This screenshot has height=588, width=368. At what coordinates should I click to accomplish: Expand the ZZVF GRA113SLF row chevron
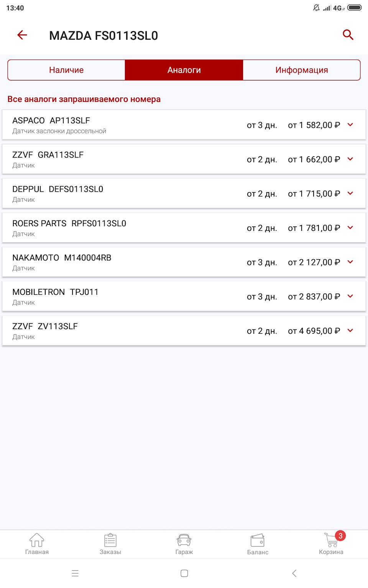[350, 159]
